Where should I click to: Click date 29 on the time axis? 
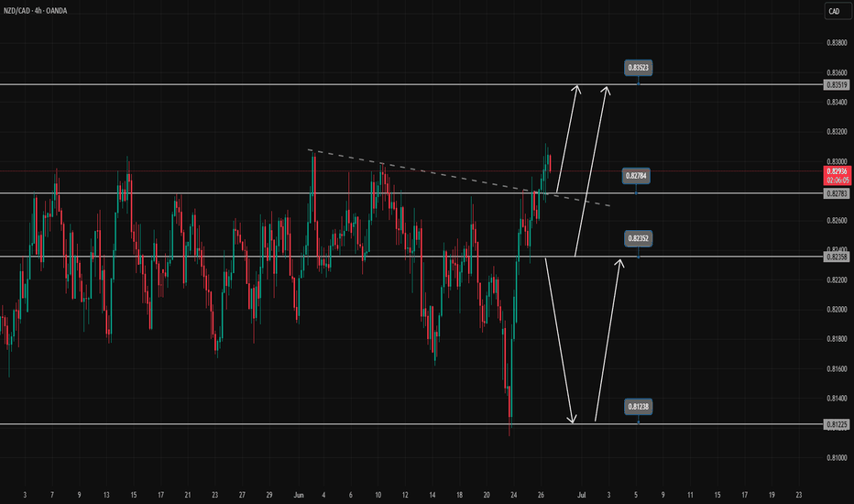269,495
